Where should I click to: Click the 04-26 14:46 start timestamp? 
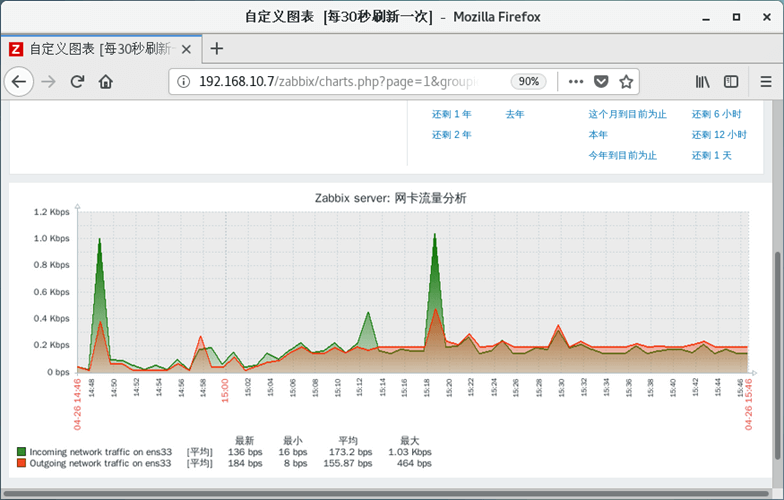tap(78, 404)
